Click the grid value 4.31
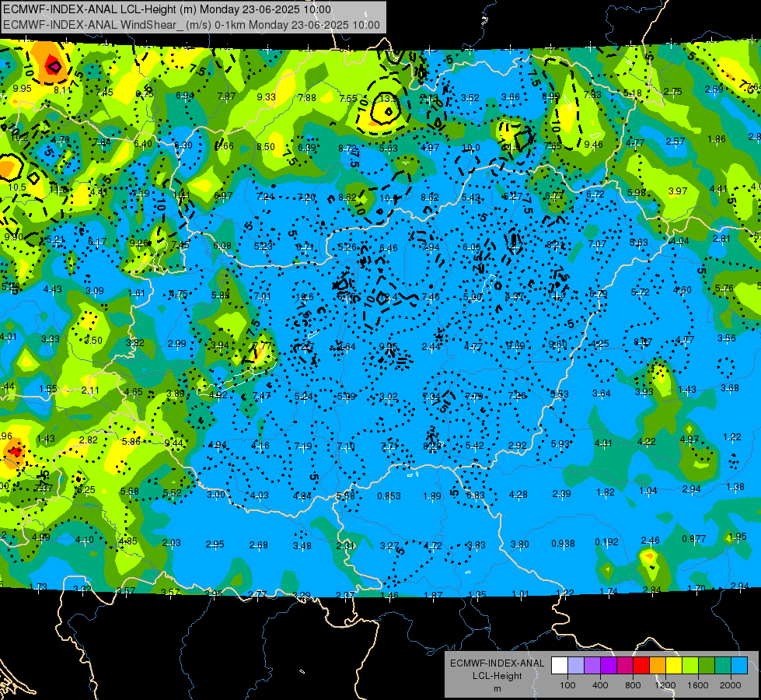761x700 pixels. (603, 443)
